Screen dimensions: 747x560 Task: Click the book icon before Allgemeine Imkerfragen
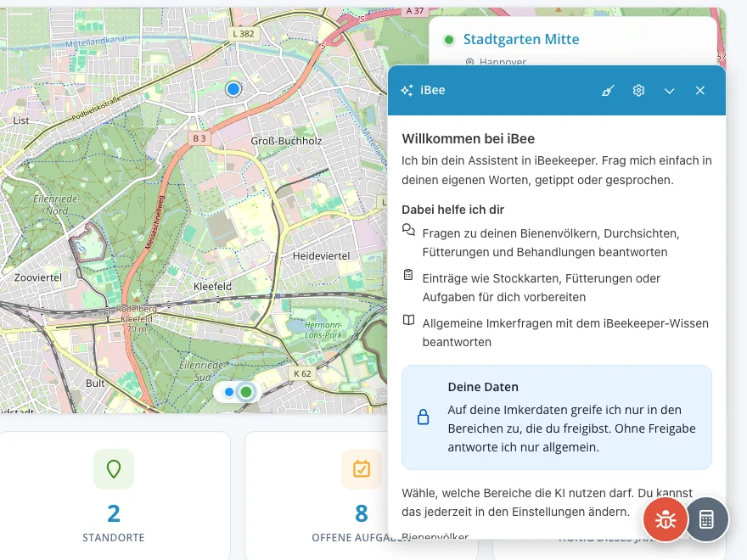[409, 320]
